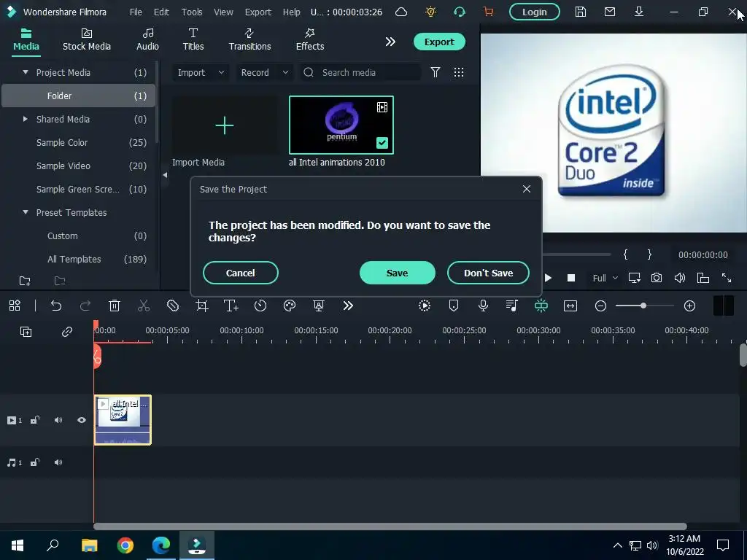This screenshot has height=560, width=747.
Task: Record voiceover with the microphone icon
Action: [x=483, y=306]
